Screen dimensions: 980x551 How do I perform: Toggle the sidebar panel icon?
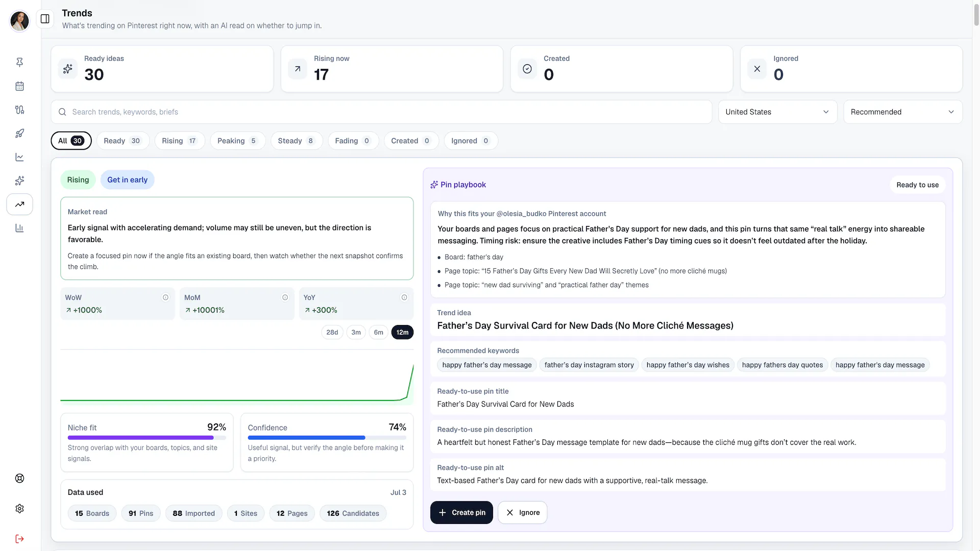tap(45, 19)
